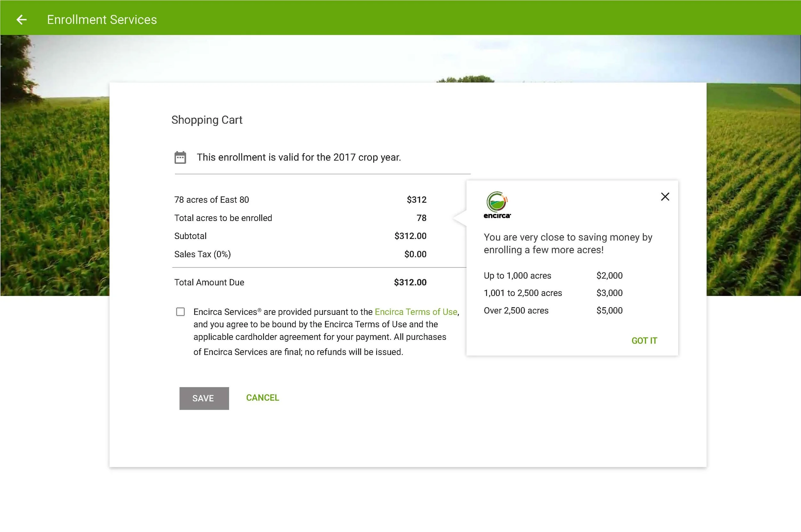Click the SAVE button

point(204,398)
